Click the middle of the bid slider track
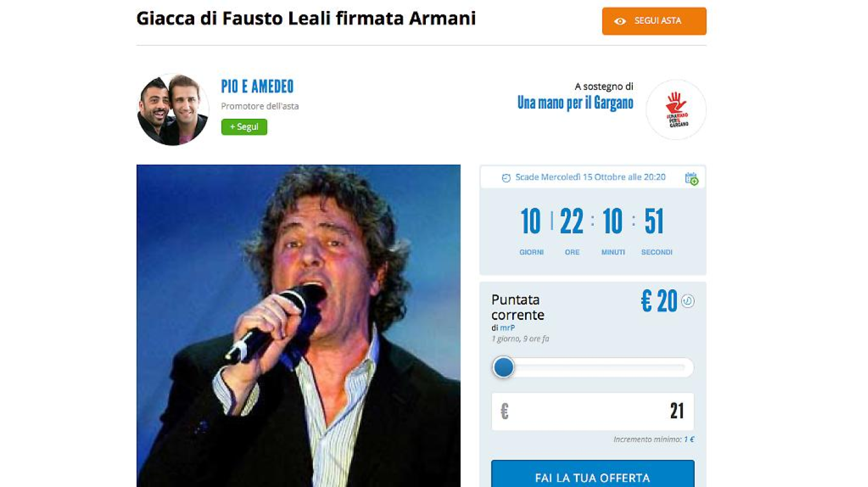The width and height of the screenshot is (868, 487). [593, 368]
